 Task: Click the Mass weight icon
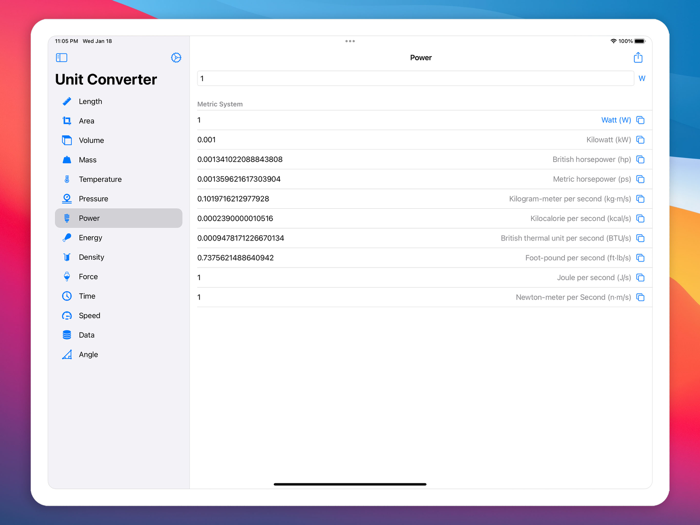point(67,160)
